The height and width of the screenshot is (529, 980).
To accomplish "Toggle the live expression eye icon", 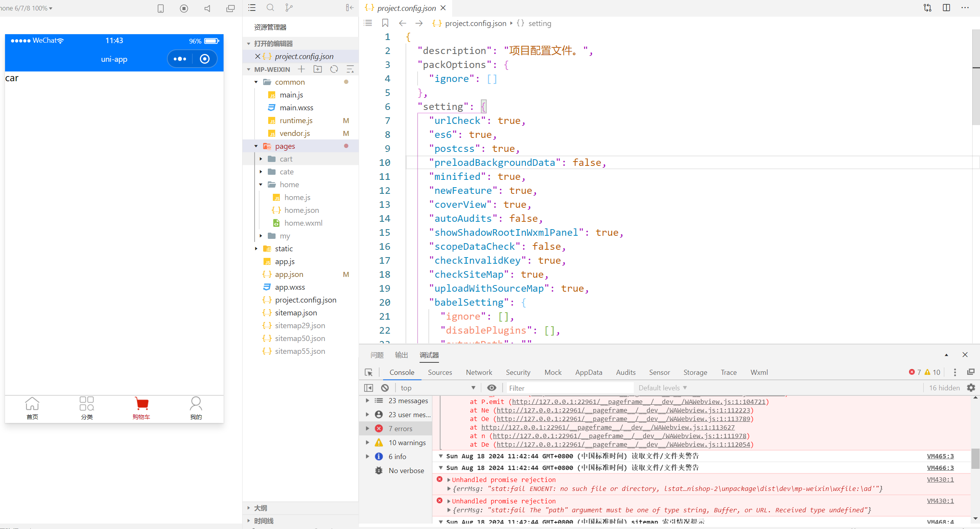I will [x=491, y=388].
